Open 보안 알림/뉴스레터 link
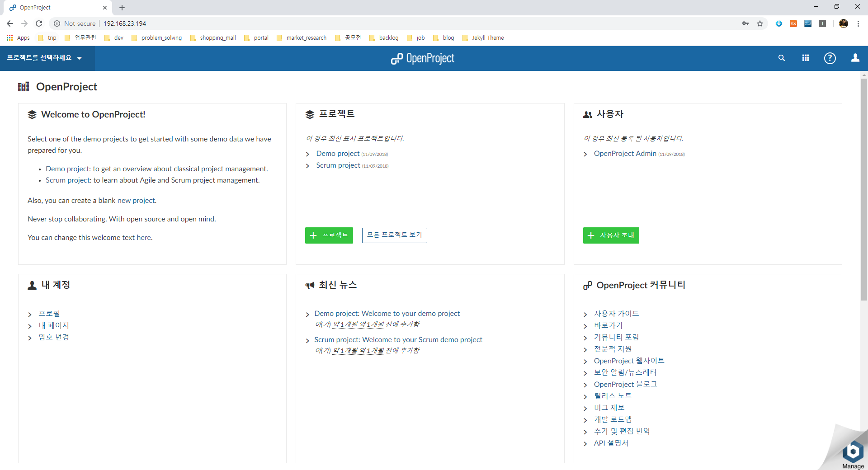This screenshot has width=868, height=470. (x=625, y=372)
